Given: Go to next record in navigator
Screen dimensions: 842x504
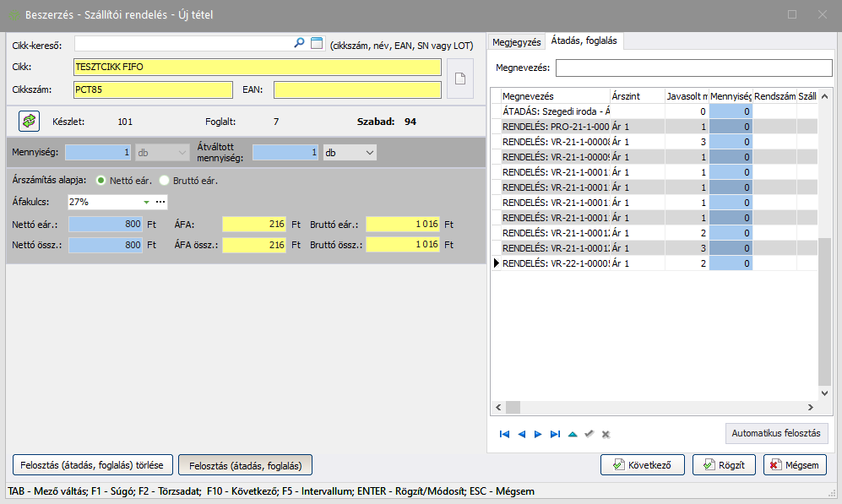Looking at the screenshot, I should [x=538, y=434].
